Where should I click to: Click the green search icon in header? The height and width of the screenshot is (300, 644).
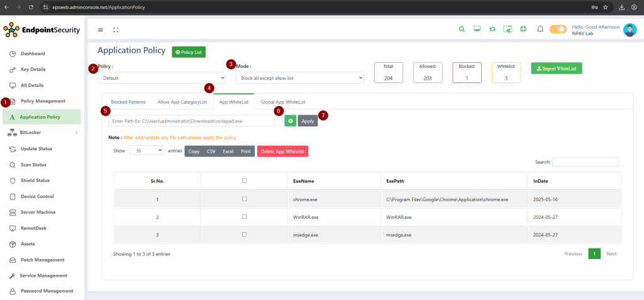(462, 29)
